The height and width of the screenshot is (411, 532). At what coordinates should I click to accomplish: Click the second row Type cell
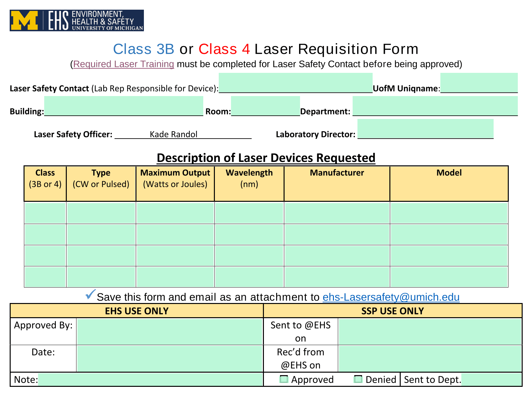pyautogui.click(x=101, y=234)
